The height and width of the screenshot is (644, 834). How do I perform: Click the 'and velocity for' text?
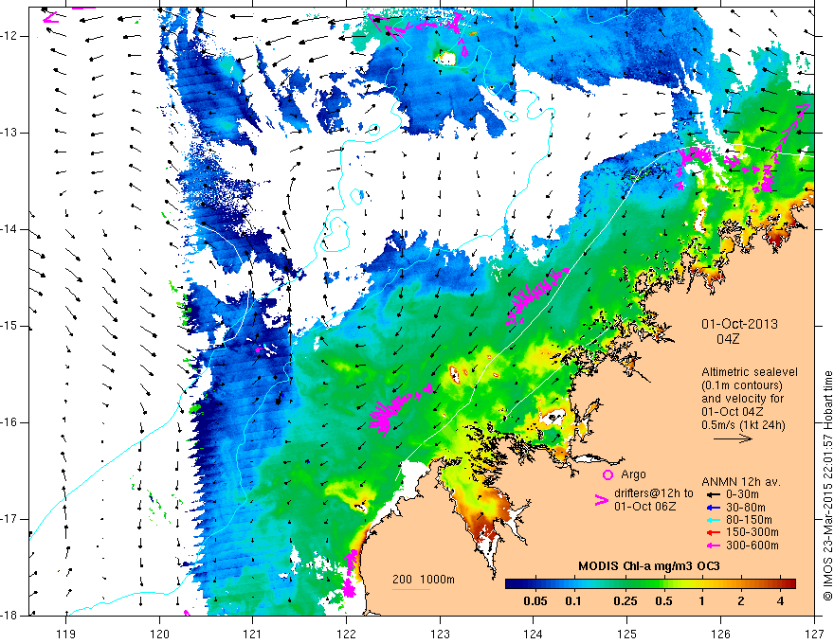pyautogui.click(x=742, y=399)
